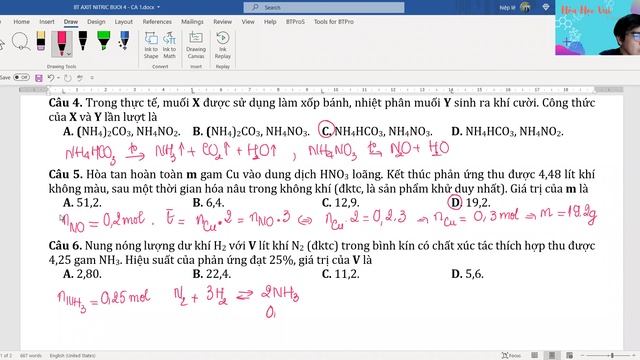
Task: Open the Mailings tab
Action: coord(192,22)
